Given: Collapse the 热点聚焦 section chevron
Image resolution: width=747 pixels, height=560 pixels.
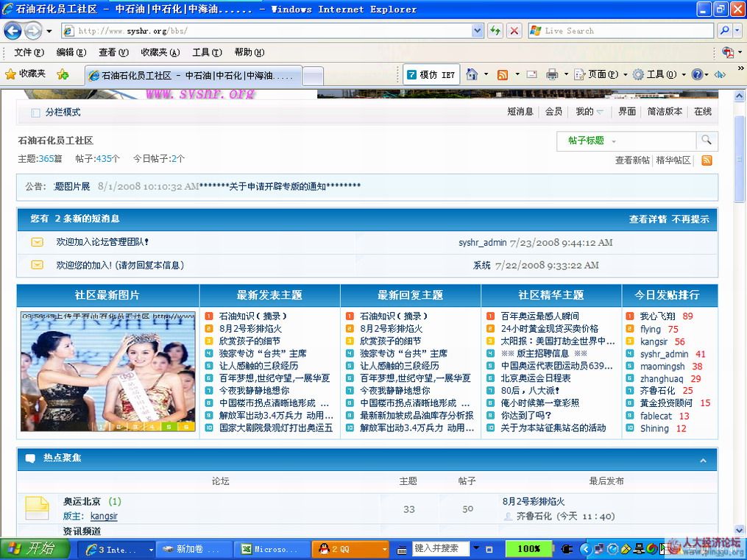Looking at the screenshot, I should coord(703,461).
